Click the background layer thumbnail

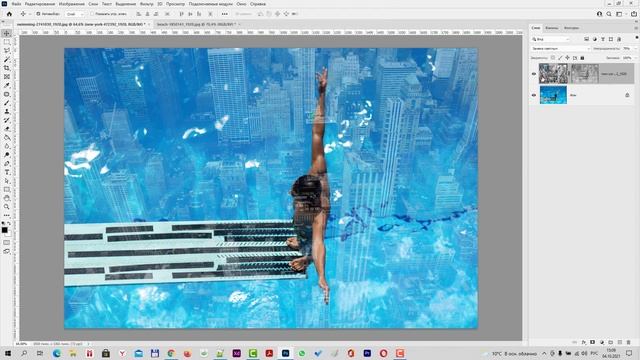click(553, 95)
